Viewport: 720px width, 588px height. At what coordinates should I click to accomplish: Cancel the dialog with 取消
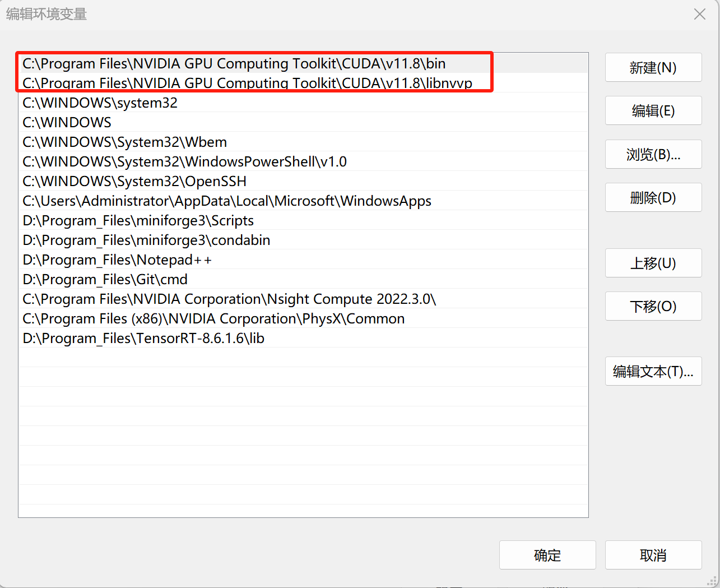(653, 555)
